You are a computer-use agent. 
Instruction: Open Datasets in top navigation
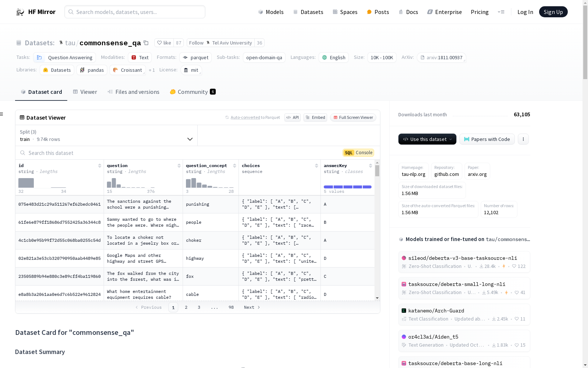[x=308, y=12]
